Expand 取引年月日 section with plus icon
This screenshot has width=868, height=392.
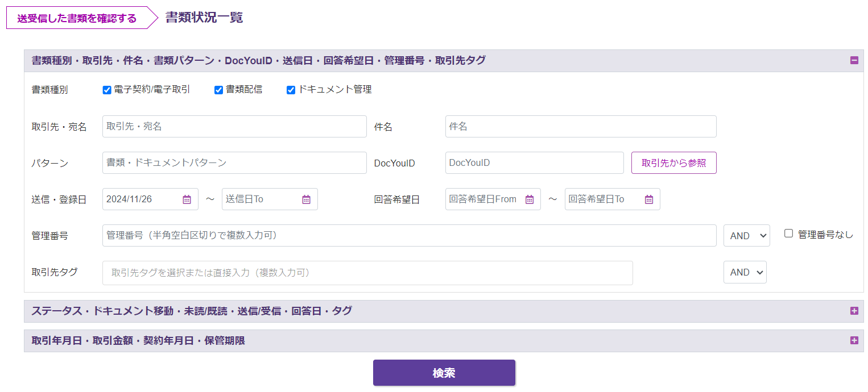click(854, 340)
